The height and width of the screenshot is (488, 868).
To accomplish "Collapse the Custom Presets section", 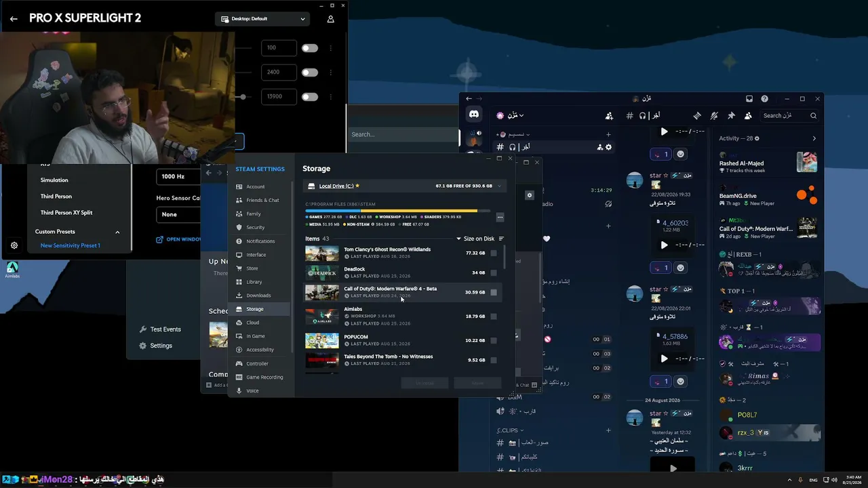I will (117, 232).
